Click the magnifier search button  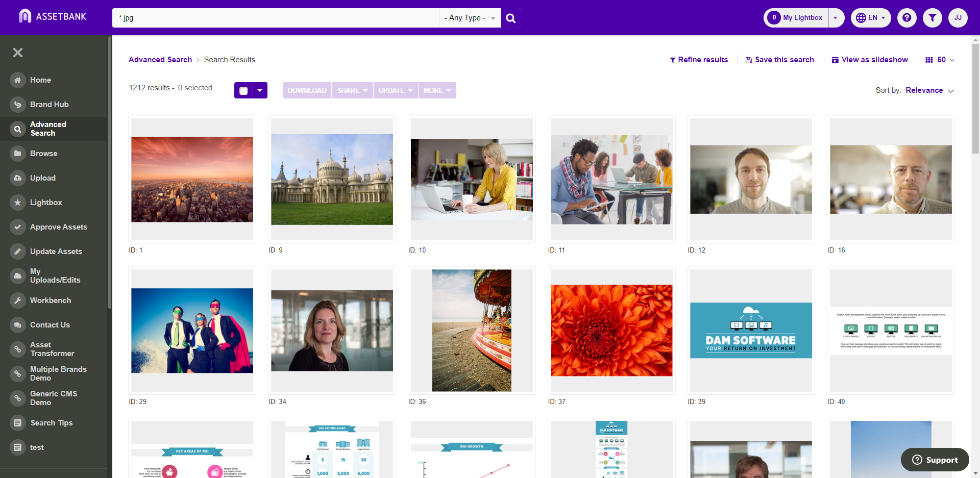point(510,18)
